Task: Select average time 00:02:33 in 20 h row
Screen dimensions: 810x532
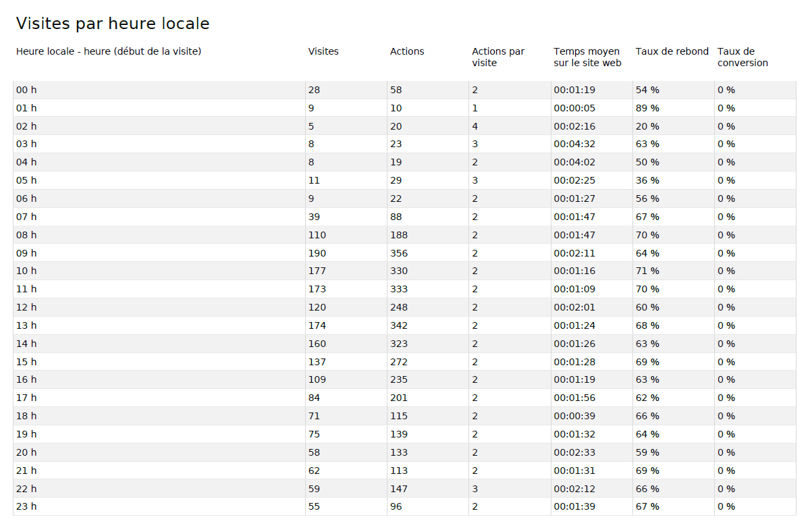Action: (574, 452)
